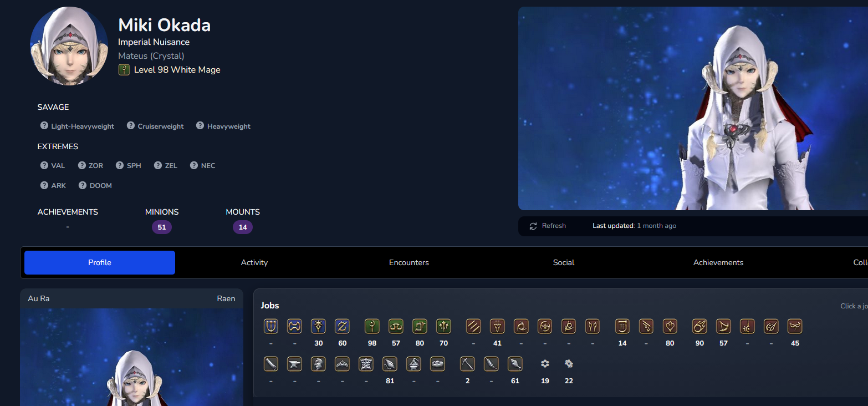868x406 pixels.
Task: Click the DOOM extreme entry
Action: point(95,185)
